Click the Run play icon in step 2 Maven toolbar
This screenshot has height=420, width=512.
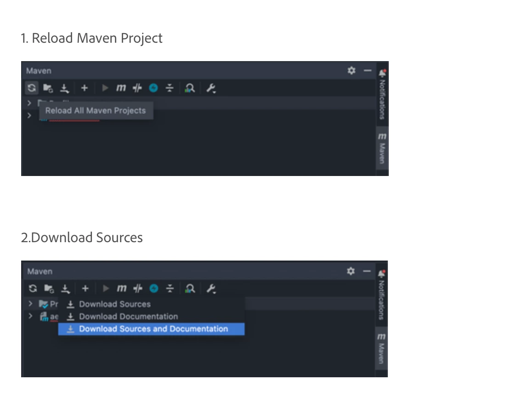point(105,289)
